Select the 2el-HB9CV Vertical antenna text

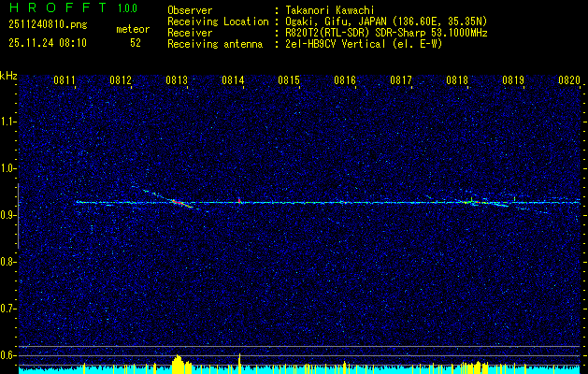(x=335, y=44)
